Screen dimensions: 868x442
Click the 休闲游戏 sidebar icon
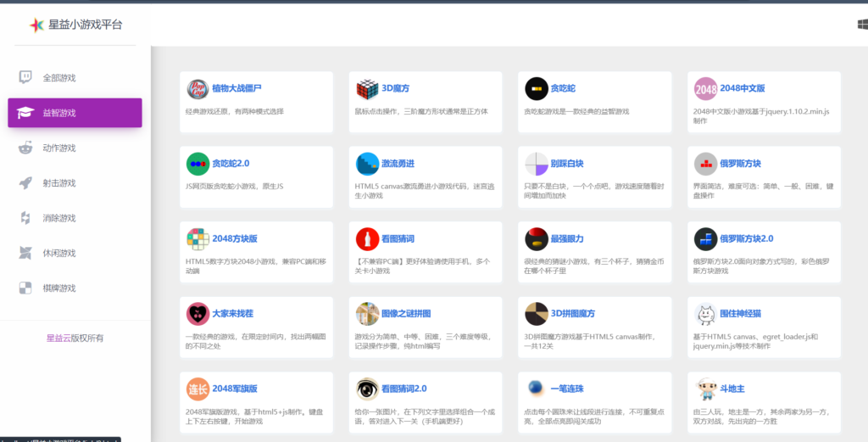coord(25,253)
